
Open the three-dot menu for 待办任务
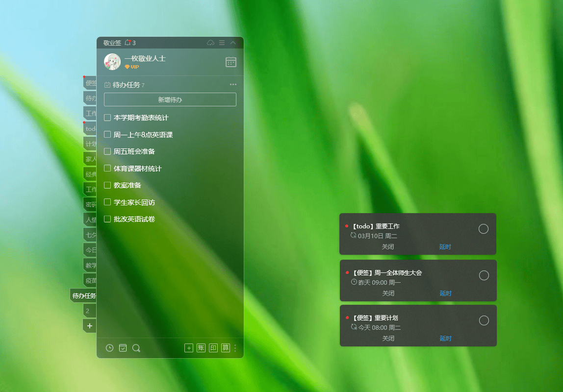[233, 85]
